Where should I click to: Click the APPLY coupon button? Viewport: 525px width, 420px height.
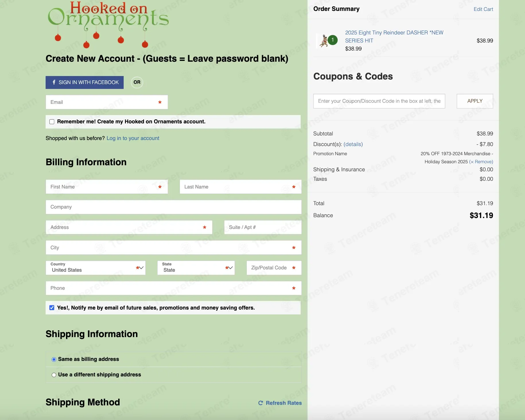click(475, 101)
